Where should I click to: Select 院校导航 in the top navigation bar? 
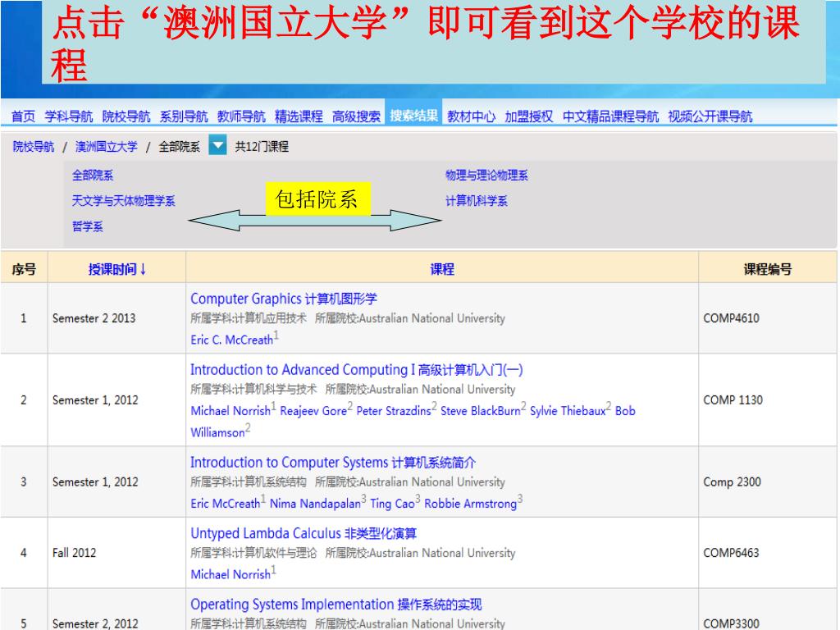126,116
